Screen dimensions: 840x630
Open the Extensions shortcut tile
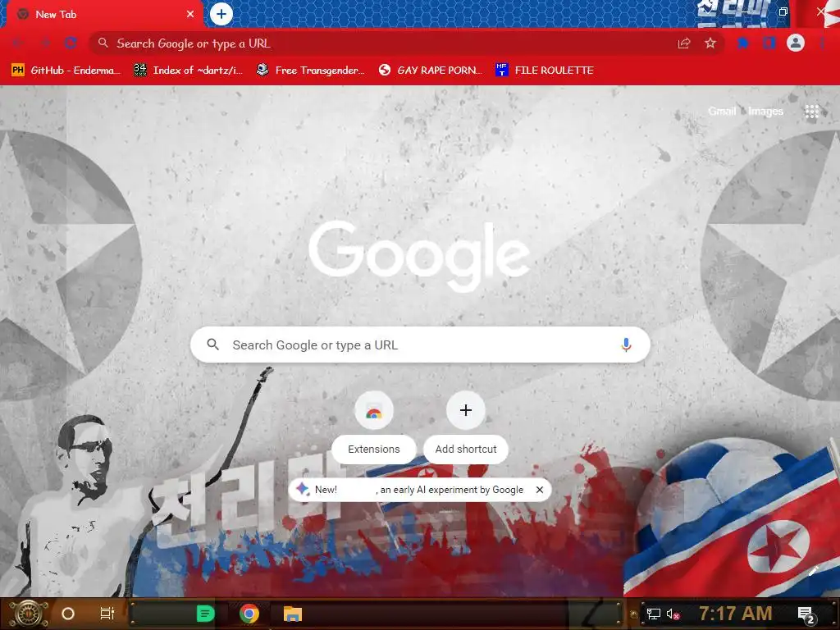tap(374, 410)
